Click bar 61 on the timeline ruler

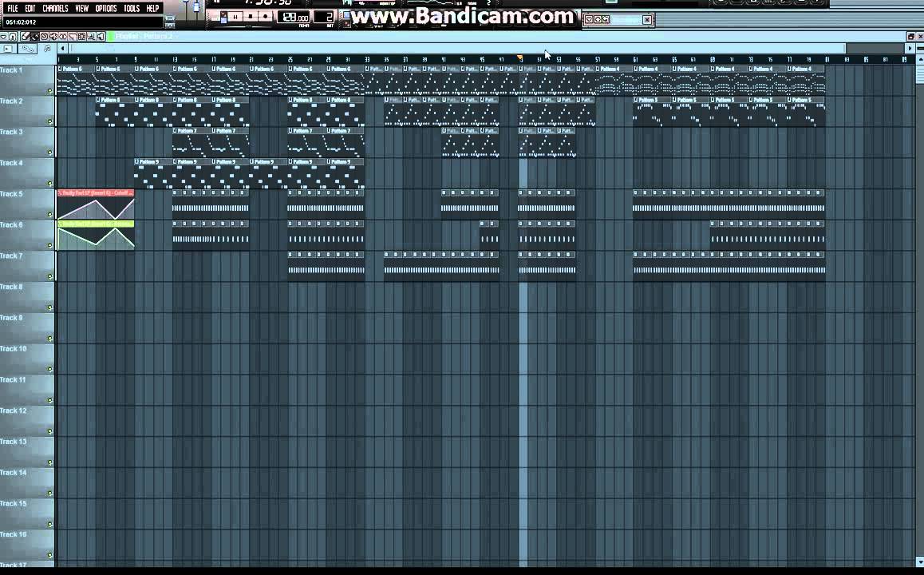pyautogui.click(x=635, y=60)
